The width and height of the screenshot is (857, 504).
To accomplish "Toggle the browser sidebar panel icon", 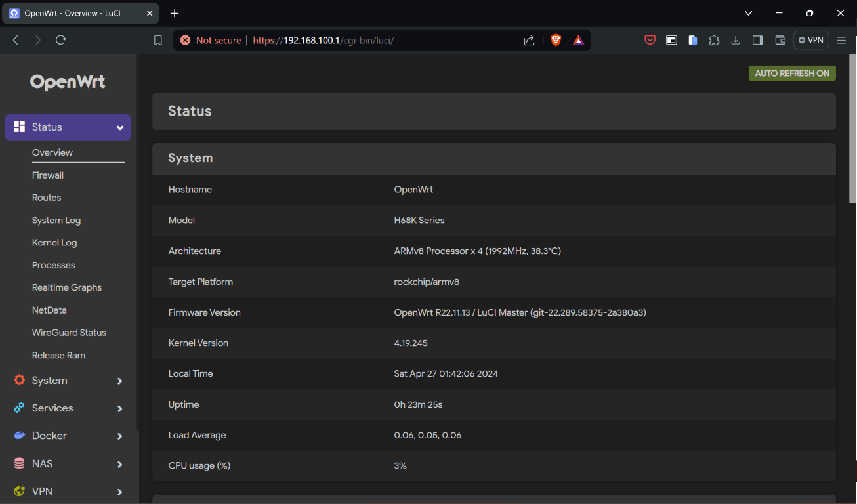I will click(757, 40).
